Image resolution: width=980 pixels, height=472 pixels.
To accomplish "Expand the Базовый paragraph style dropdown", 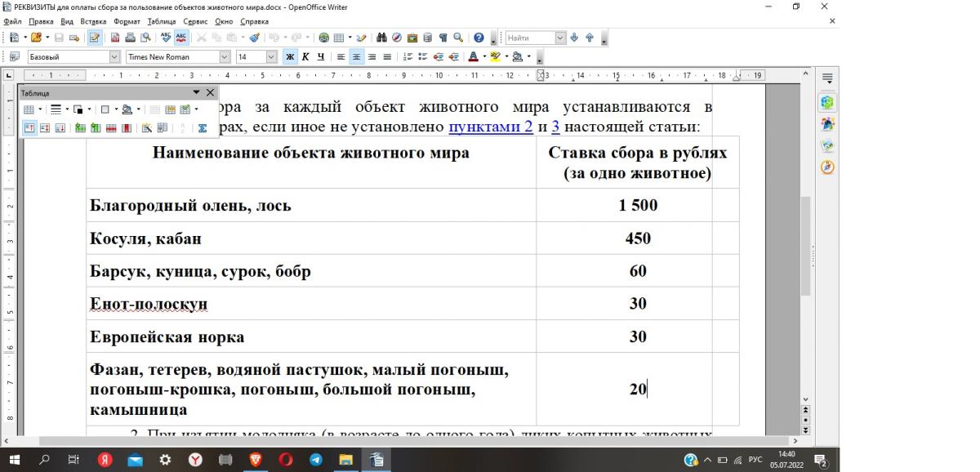I will click(x=114, y=57).
